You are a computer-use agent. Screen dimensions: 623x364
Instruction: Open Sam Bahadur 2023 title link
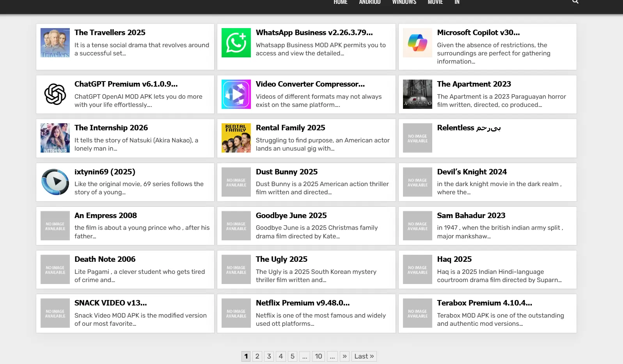click(471, 215)
